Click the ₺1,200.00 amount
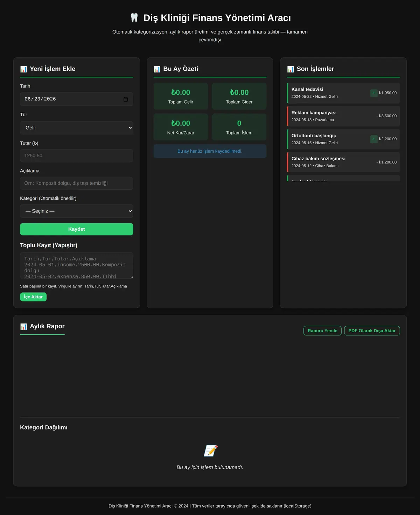420x515 pixels. click(387, 162)
